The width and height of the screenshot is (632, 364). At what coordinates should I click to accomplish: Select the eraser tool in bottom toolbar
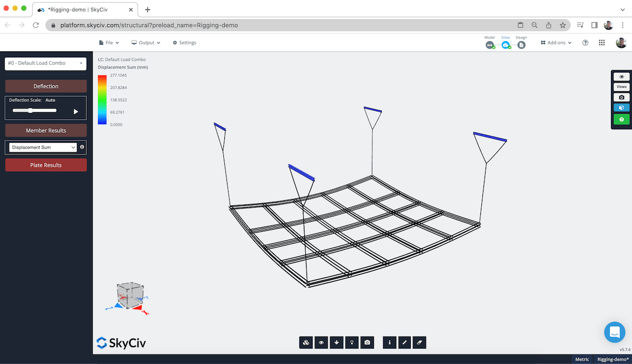[x=419, y=342]
